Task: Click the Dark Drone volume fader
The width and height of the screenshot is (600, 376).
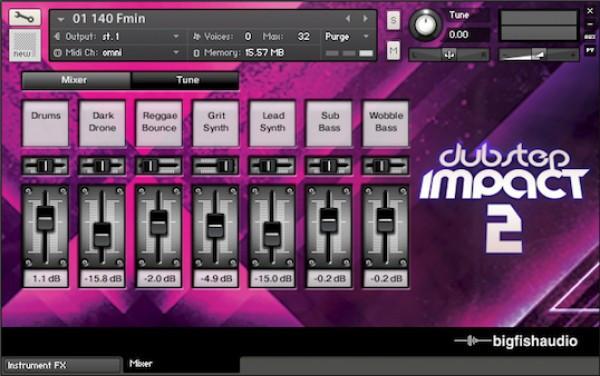Action: click(x=102, y=234)
